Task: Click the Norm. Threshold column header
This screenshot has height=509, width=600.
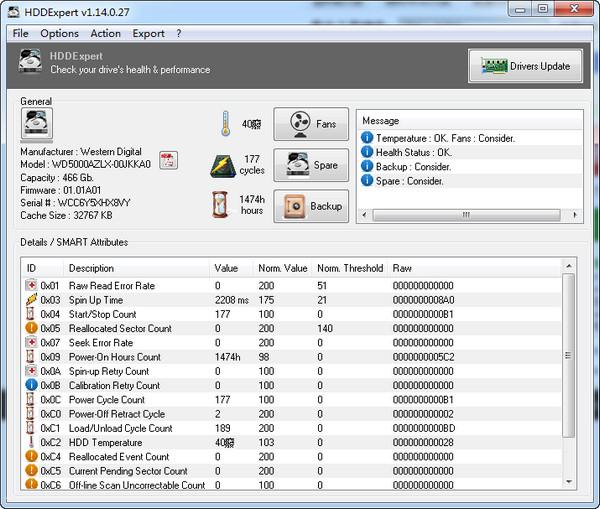Action: pyautogui.click(x=350, y=268)
